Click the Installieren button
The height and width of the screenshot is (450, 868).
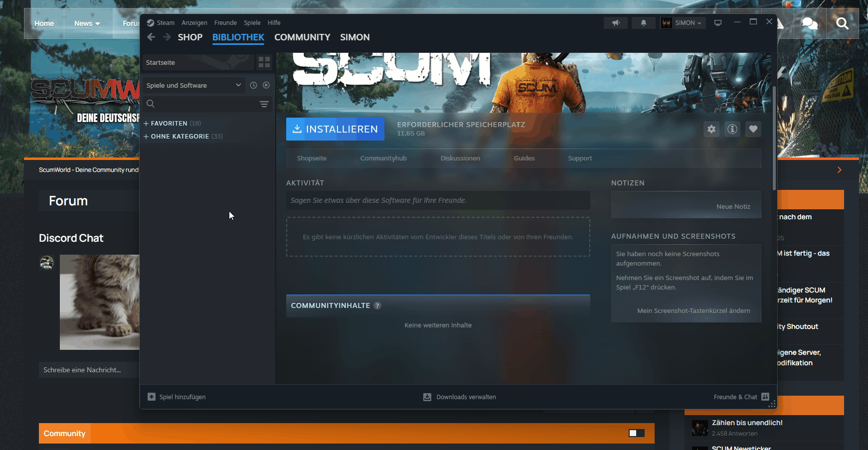click(x=335, y=129)
